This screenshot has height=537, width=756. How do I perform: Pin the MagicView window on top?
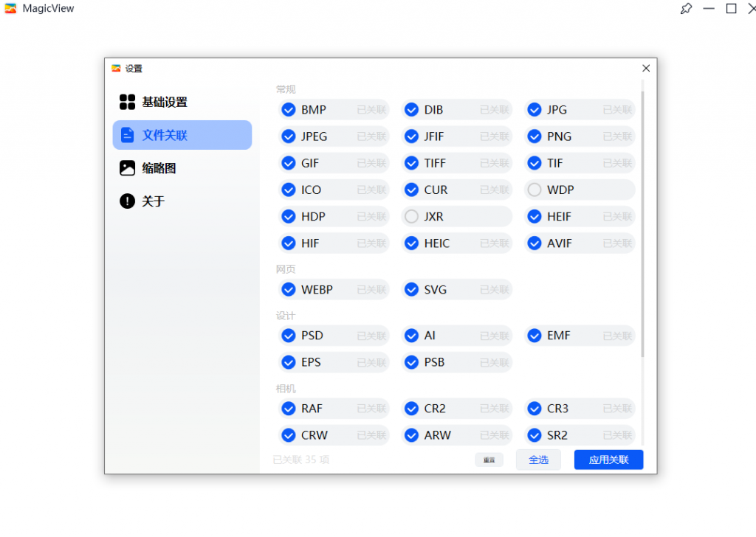click(686, 9)
